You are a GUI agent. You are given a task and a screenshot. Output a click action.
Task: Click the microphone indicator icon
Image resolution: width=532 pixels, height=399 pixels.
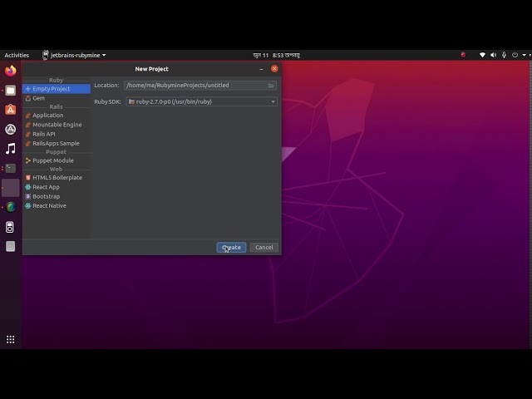[505, 55]
